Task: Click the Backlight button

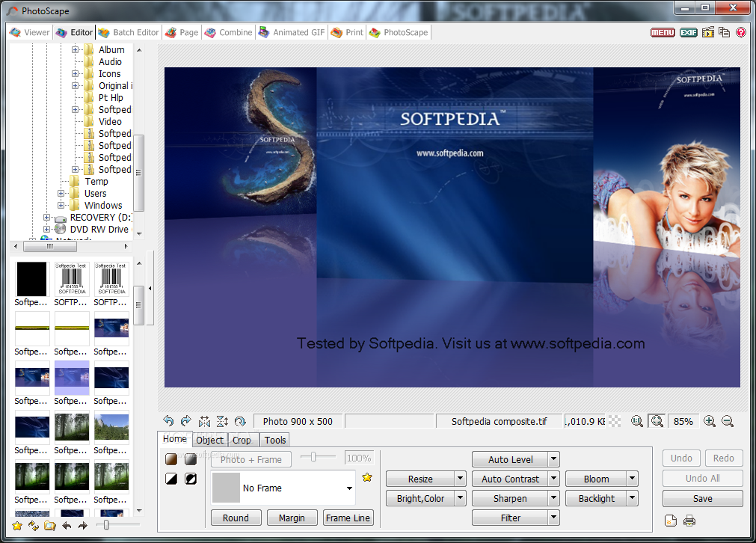Action: 597,498
